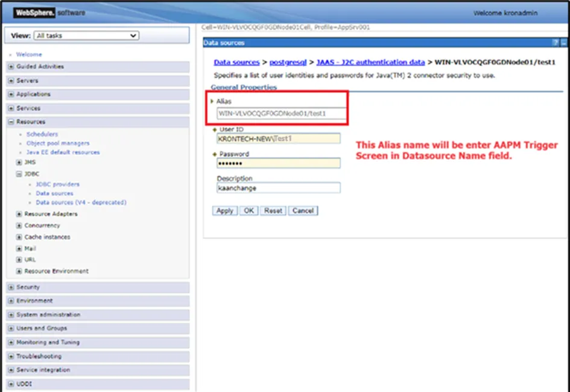
Task: Expand the Services section
Action: pos(11,109)
